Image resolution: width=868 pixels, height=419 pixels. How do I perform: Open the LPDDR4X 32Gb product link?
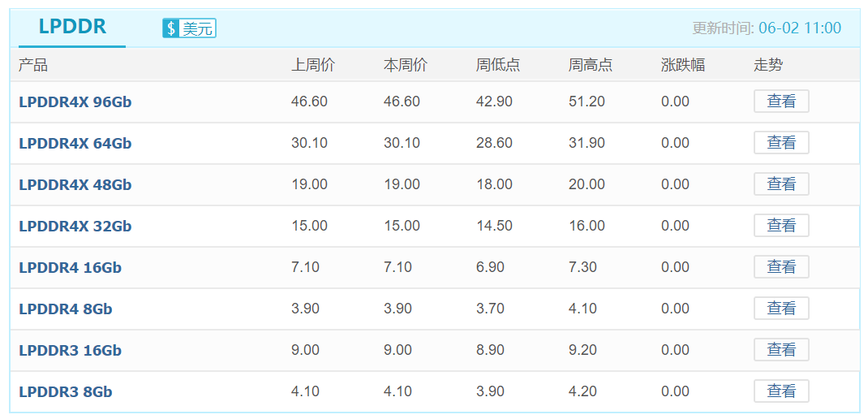coord(75,227)
